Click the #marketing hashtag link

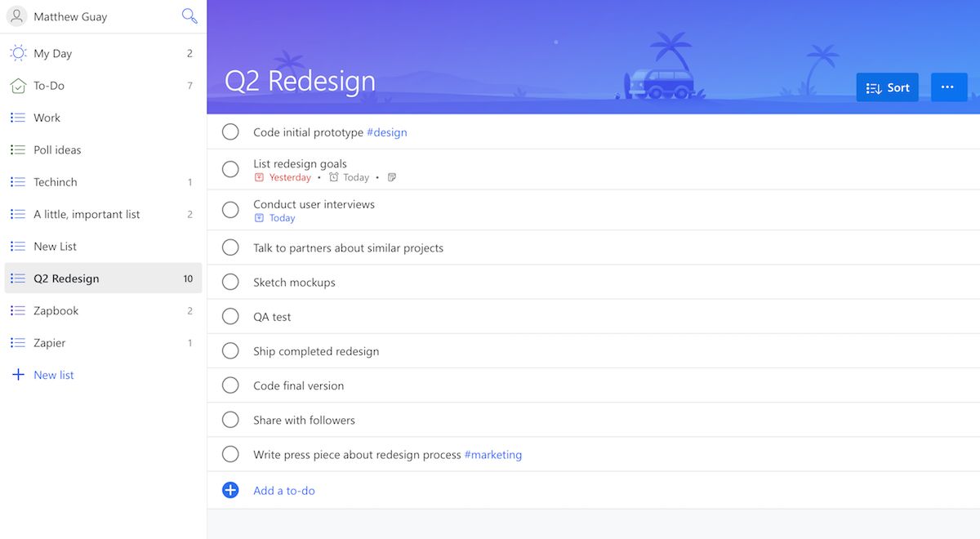(493, 455)
